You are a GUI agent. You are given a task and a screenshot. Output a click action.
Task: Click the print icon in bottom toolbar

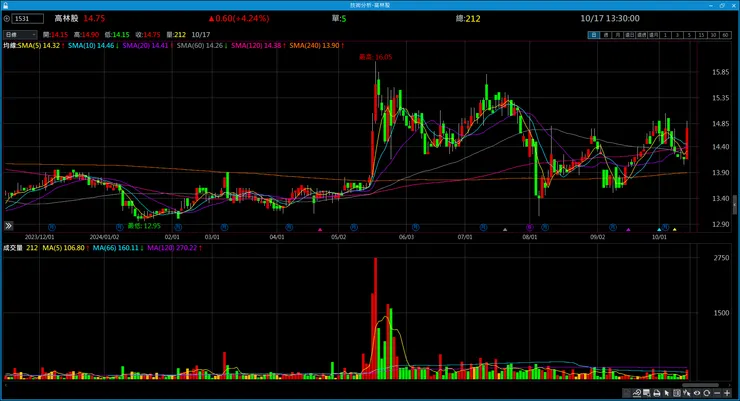657,393
